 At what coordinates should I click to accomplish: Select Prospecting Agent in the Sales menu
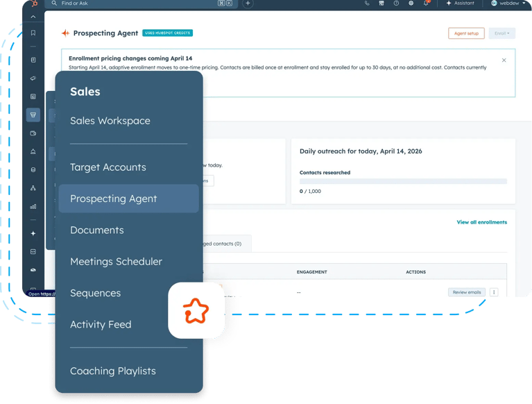(x=128, y=199)
